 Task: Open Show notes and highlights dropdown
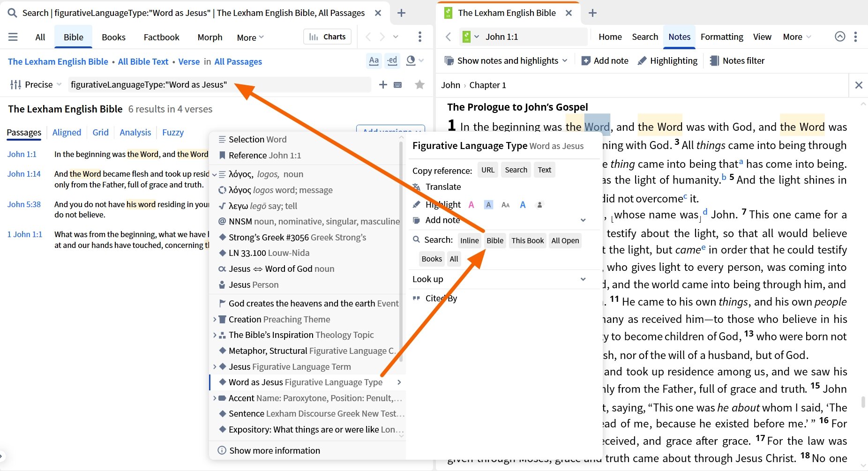[506, 60]
